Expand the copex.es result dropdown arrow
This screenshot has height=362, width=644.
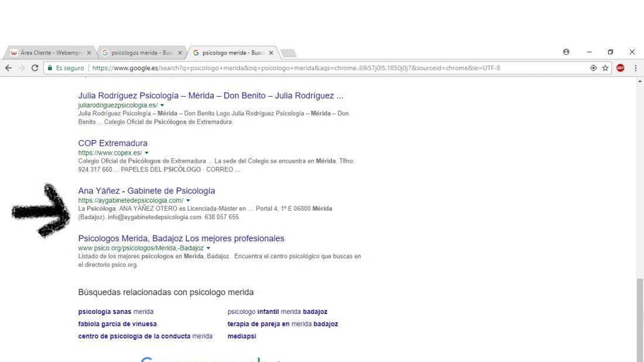tap(146, 153)
